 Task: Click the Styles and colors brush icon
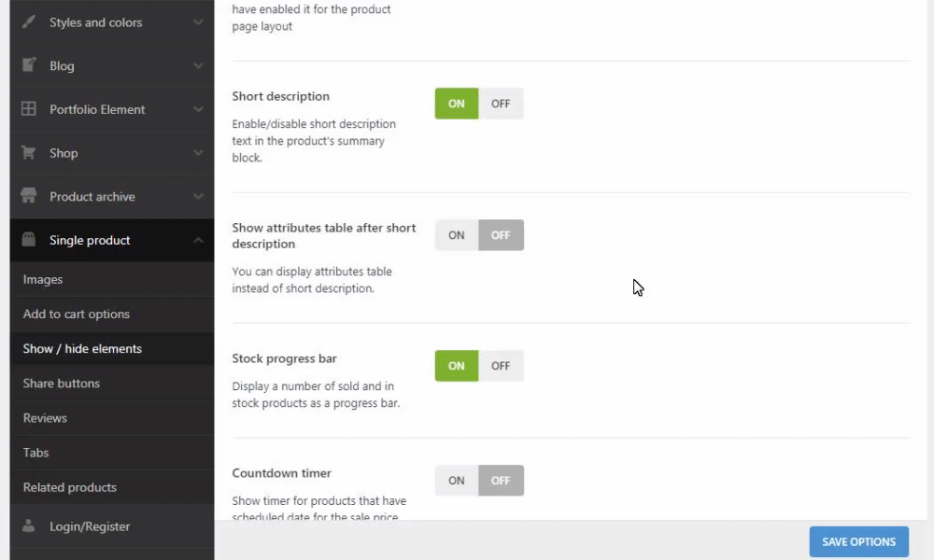(29, 21)
